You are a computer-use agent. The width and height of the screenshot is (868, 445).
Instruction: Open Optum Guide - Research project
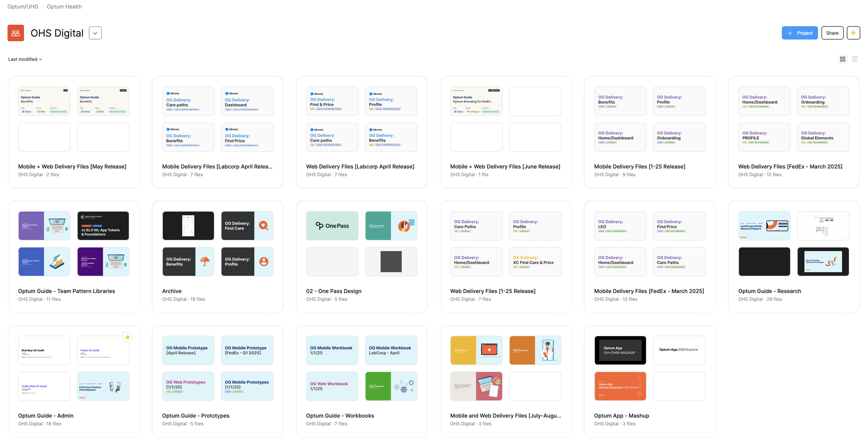click(x=769, y=291)
